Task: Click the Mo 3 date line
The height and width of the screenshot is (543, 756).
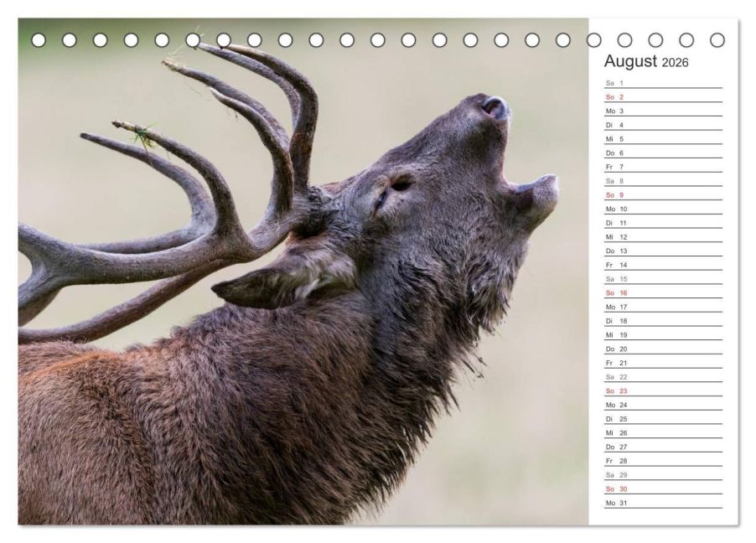Action: pyautogui.click(x=662, y=111)
